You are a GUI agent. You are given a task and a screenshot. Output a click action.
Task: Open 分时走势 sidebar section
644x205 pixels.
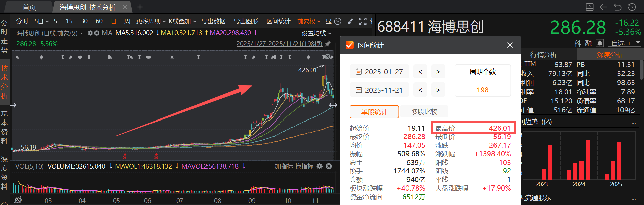point(4,36)
